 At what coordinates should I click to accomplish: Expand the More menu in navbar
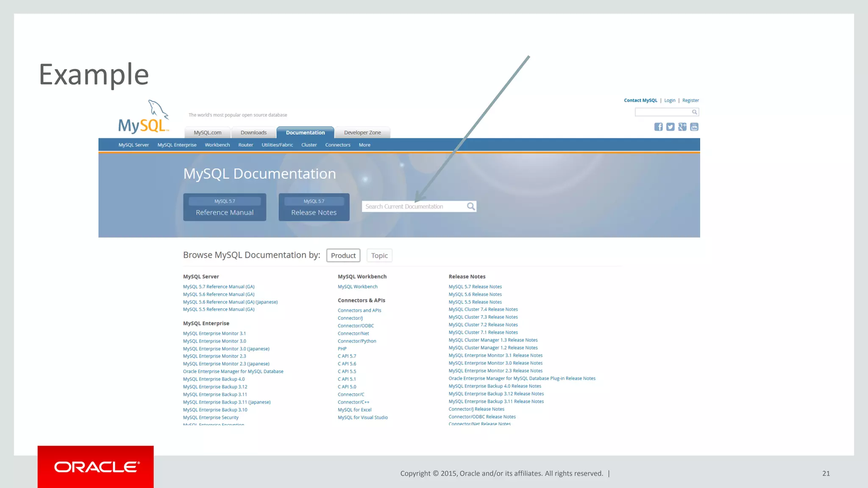364,145
